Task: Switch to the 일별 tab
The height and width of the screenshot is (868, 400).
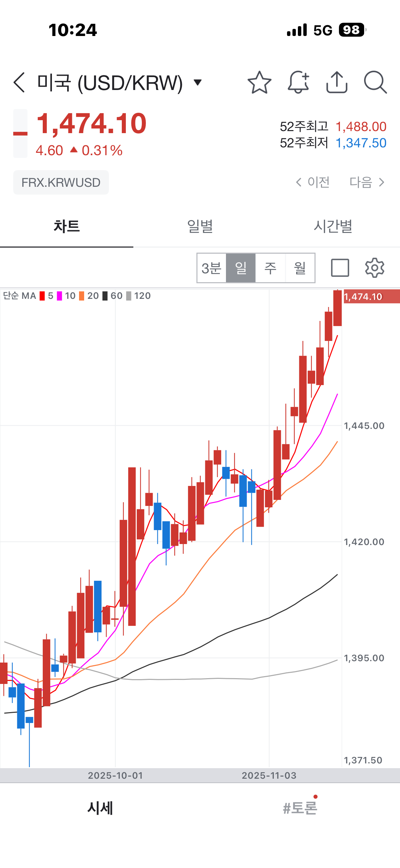Action: (x=200, y=226)
